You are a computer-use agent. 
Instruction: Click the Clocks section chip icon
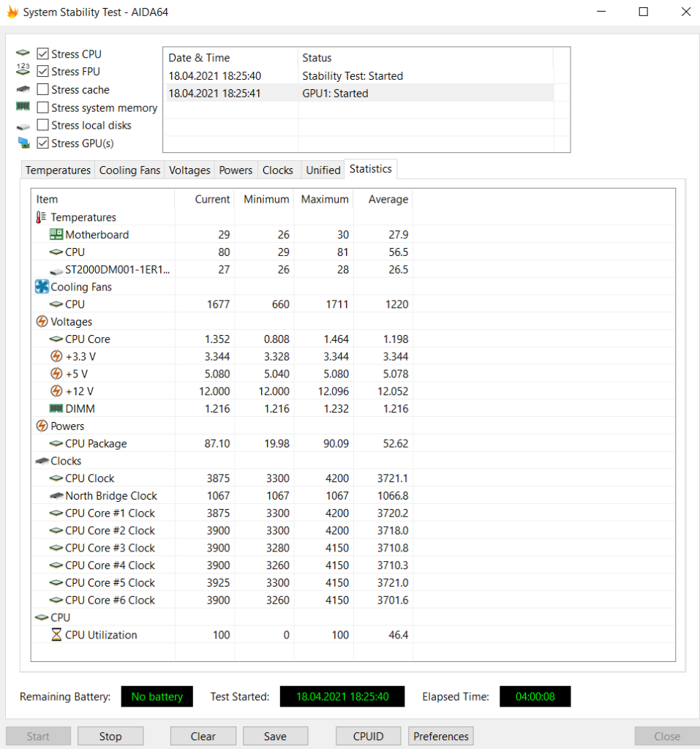point(42,461)
